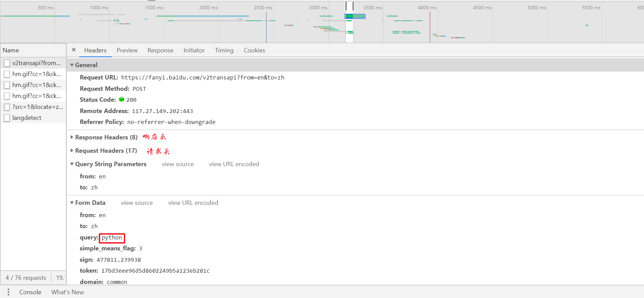Screen dimensions: 644x298
Task: Click the Request URL value
Action: (x=203, y=78)
